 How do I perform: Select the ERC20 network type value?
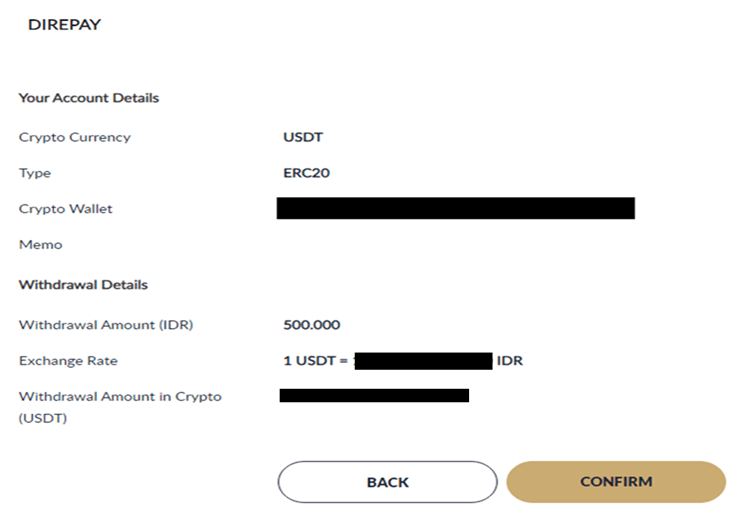307,173
